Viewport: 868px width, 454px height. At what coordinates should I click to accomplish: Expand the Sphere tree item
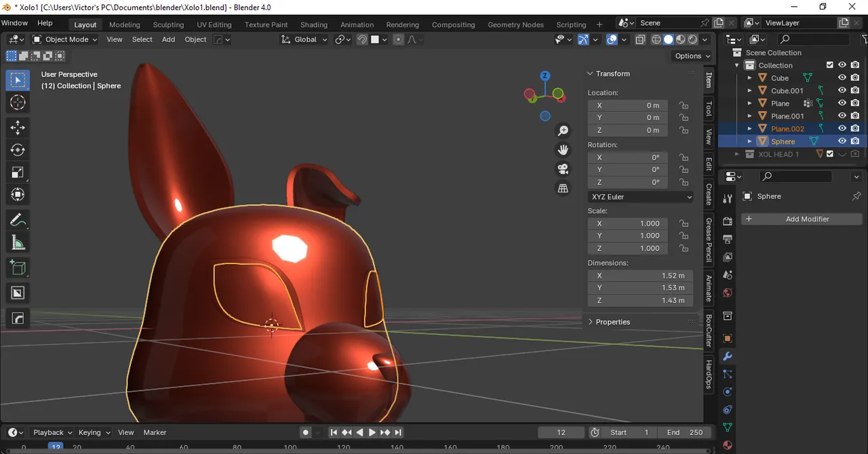tap(749, 142)
